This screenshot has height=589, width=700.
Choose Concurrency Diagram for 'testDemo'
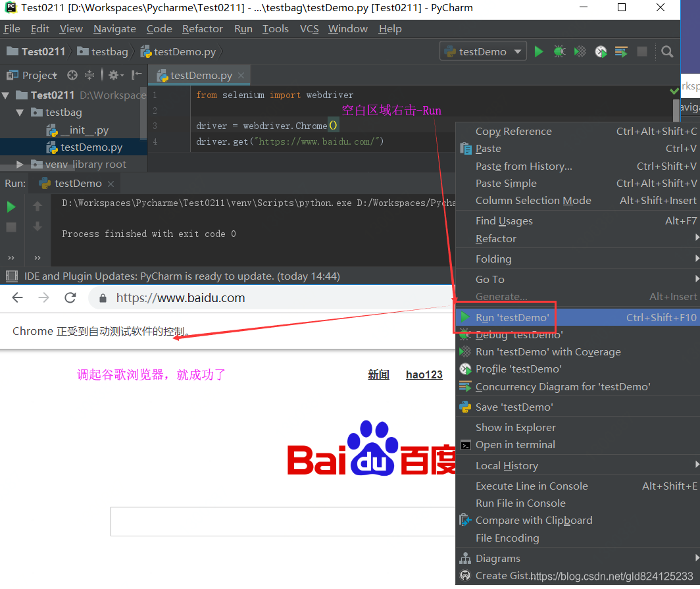578,387
